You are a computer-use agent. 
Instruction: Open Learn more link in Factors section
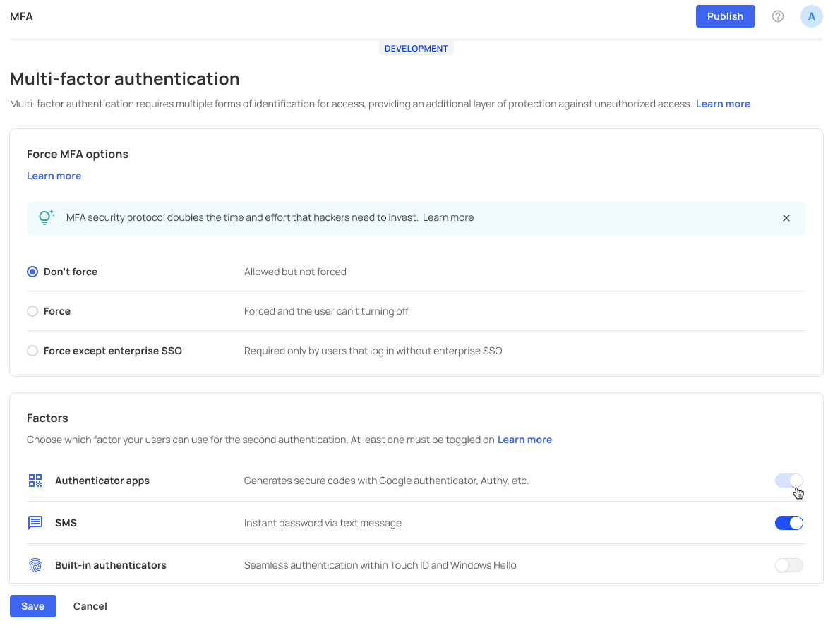pyautogui.click(x=524, y=440)
